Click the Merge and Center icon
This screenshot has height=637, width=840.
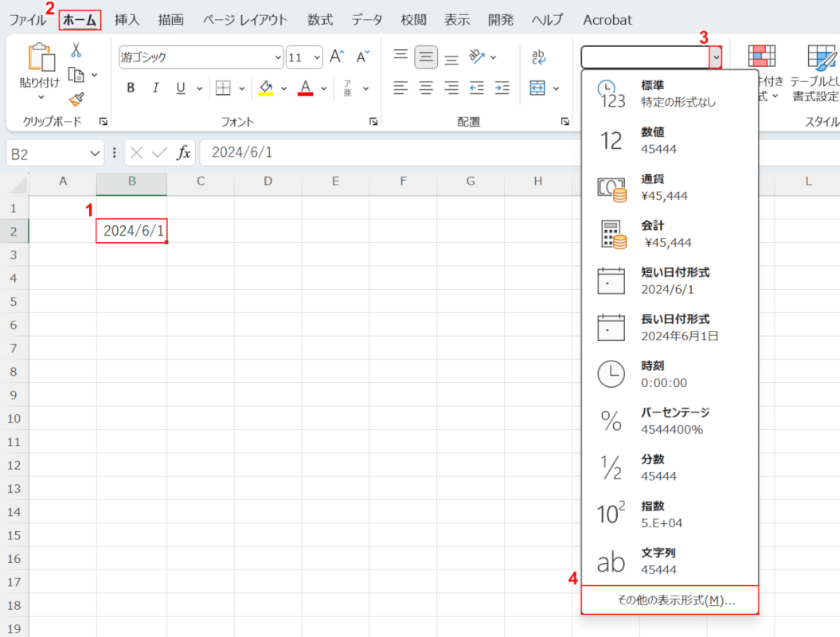537,88
